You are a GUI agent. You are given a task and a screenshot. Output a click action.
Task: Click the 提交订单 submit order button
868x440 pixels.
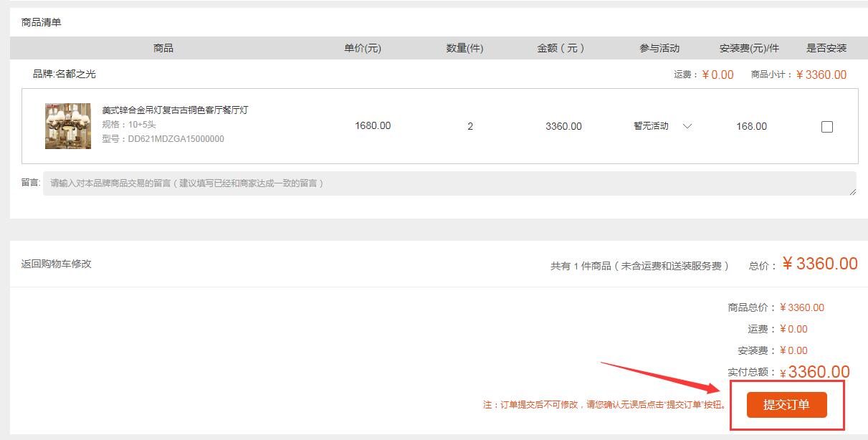786,405
